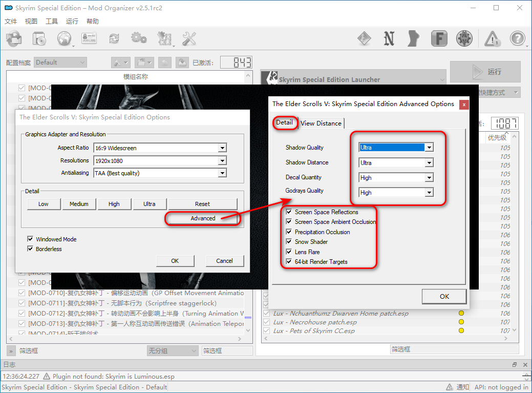
Task: Uncheck Screen Space Reflections
Action: (x=289, y=212)
